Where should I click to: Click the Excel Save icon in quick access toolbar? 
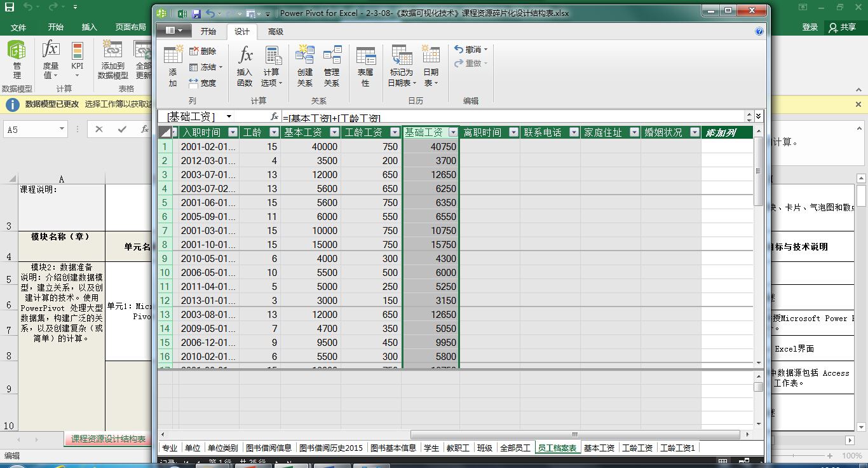(11, 8)
